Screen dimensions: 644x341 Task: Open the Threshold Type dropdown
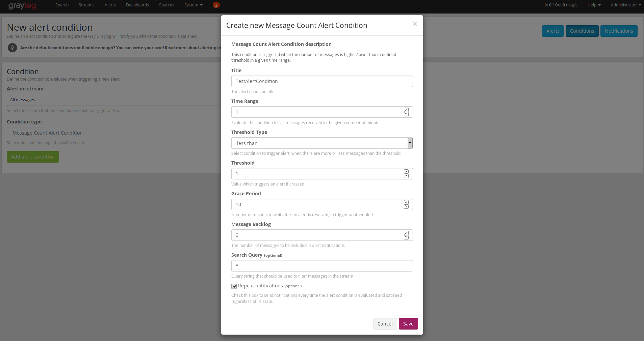coord(321,143)
